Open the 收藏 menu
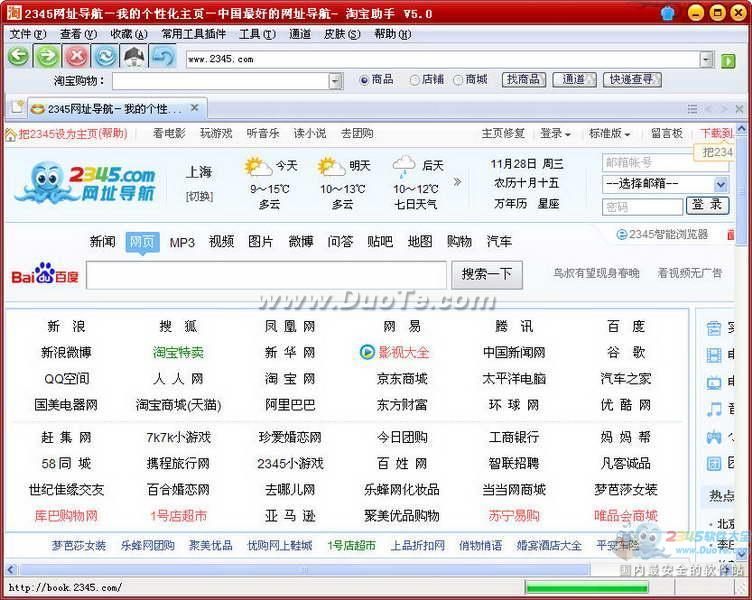This screenshot has width=752, height=600. tap(128, 34)
